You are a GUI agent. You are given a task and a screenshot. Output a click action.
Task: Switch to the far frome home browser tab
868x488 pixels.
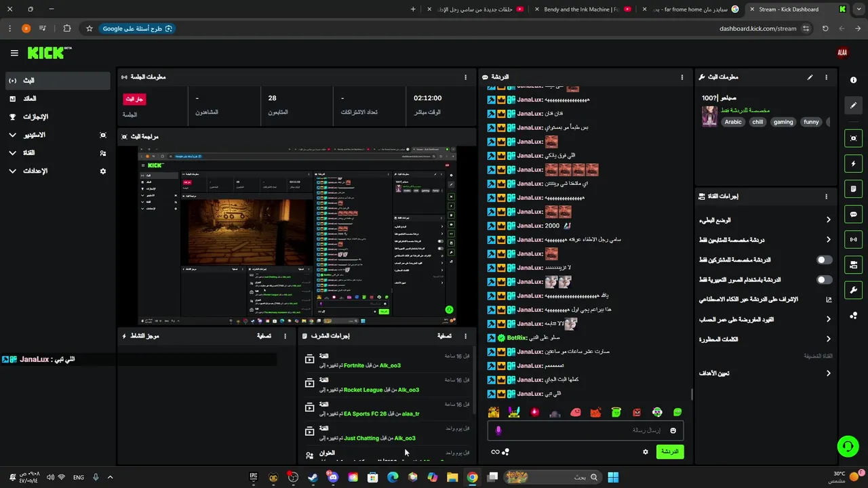click(x=690, y=9)
